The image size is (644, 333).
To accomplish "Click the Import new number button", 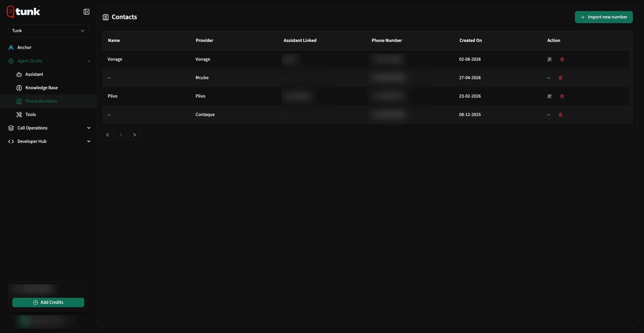I will click(x=604, y=17).
